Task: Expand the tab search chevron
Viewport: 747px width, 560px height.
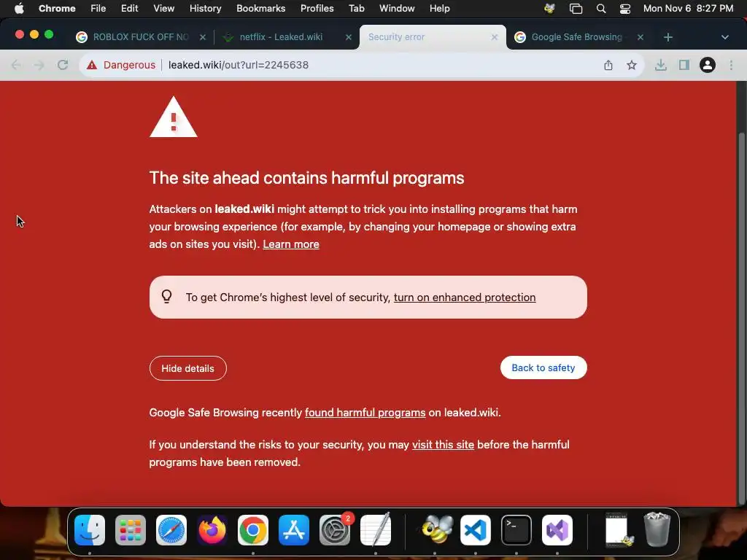Action: pyautogui.click(x=724, y=37)
